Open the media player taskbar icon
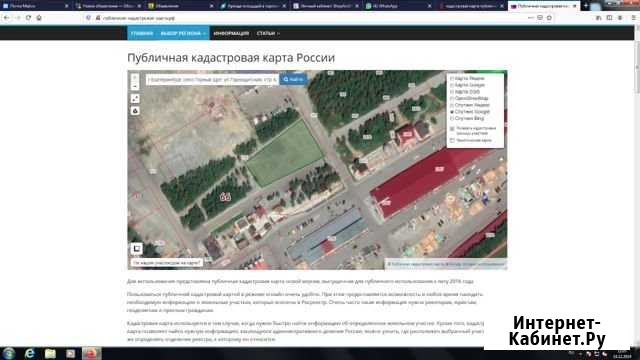 [x=71, y=353]
